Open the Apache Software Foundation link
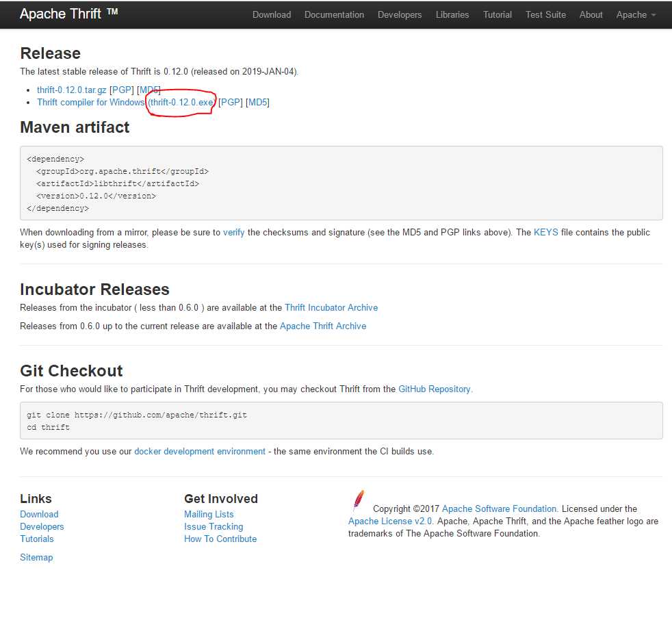 tap(500, 508)
